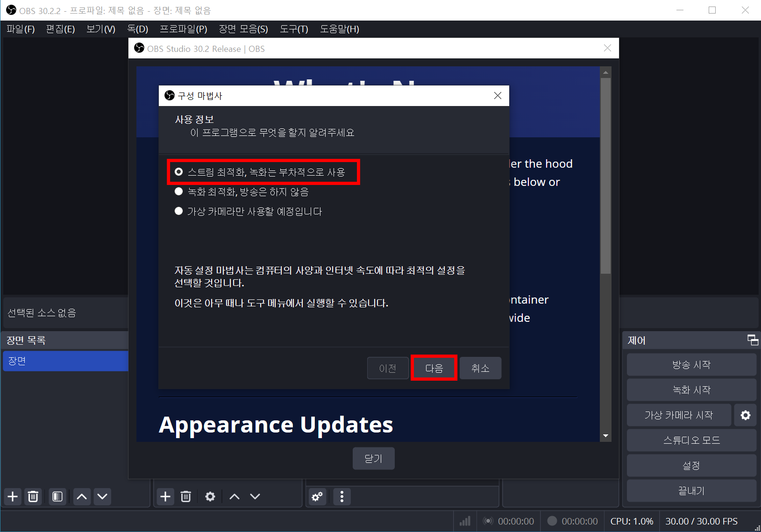Add a source with plus icon
This screenshot has height=532, width=761.
[x=165, y=497]
